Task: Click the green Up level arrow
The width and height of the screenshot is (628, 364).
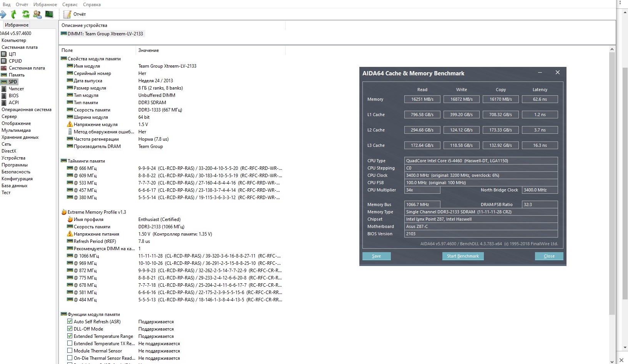Action: click(x=14, y=14)
